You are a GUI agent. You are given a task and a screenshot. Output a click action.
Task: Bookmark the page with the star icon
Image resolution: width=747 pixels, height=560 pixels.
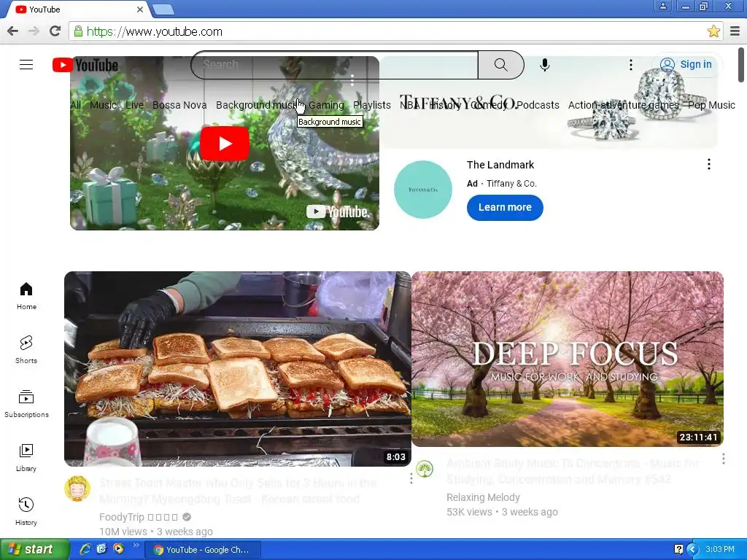[x=713, y=31]
